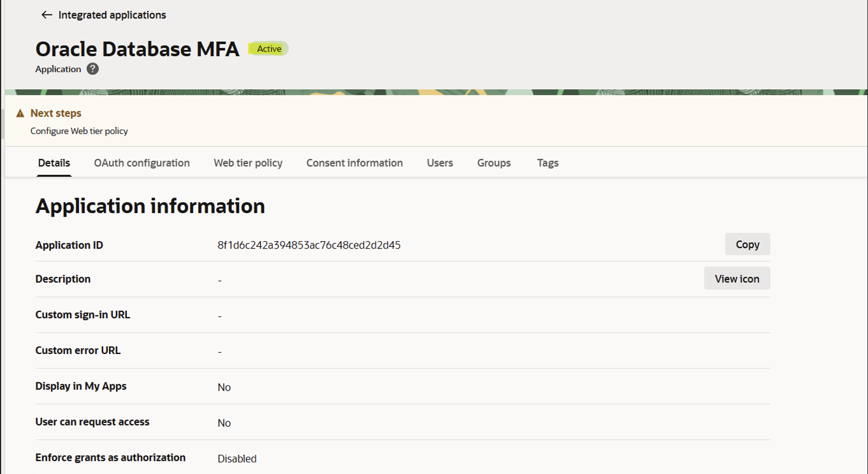Open the Application help tooltip icon
This screenshot has height=474, width=868.
(92, 69)
